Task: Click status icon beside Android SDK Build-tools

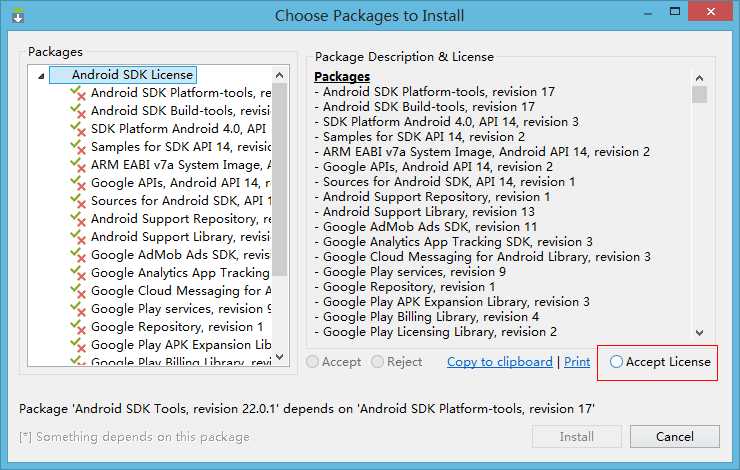Action: (x=78, y=111)
